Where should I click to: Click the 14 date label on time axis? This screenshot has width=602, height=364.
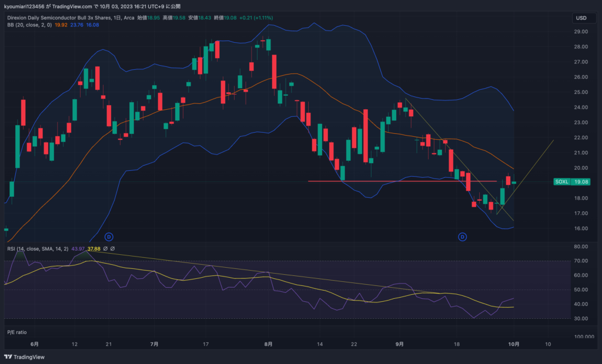point(320,344)
